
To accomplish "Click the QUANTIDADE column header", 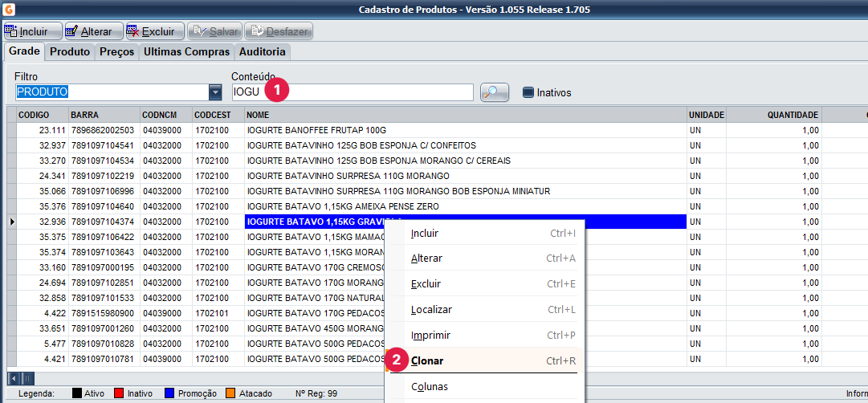I will (774, 115).
